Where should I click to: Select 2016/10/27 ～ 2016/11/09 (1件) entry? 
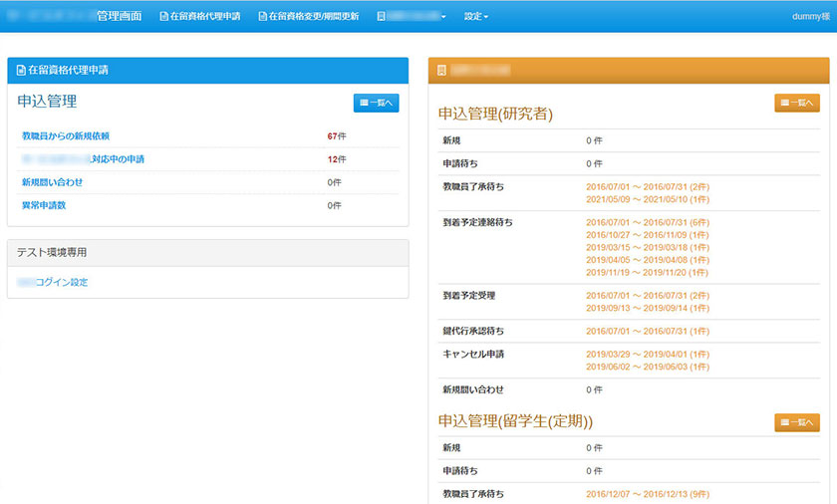(x=647, y=235)
